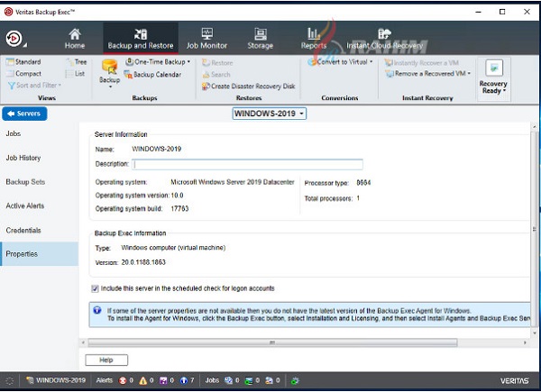Image resolution: width=541 pixels, height=392 pixels.
Task: Click Create Disaster Recovery Disk
Action: (x=249, y=87)
